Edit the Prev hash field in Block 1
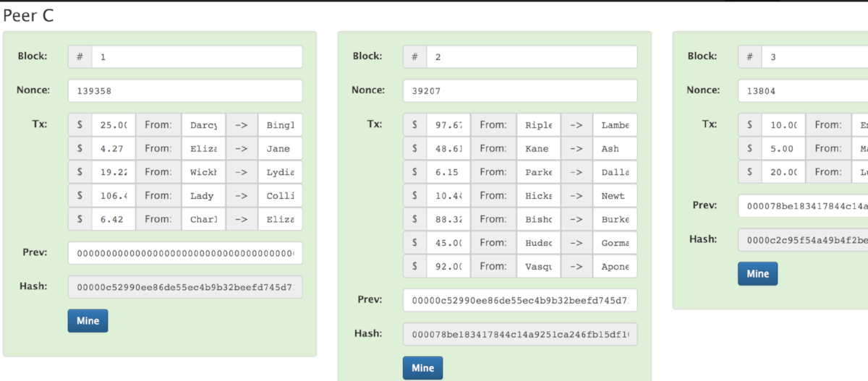The image size is (868, 381). pyautogui.click(x=185, y=253)
